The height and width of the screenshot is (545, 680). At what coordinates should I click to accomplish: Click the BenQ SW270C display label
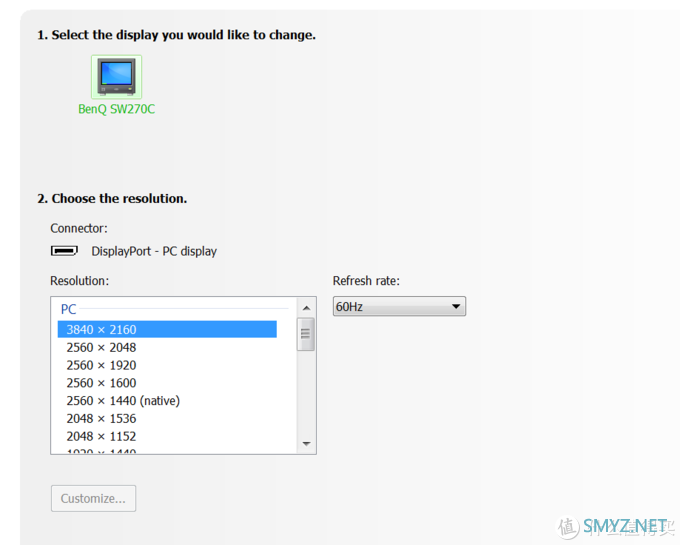tap(116, 109)
